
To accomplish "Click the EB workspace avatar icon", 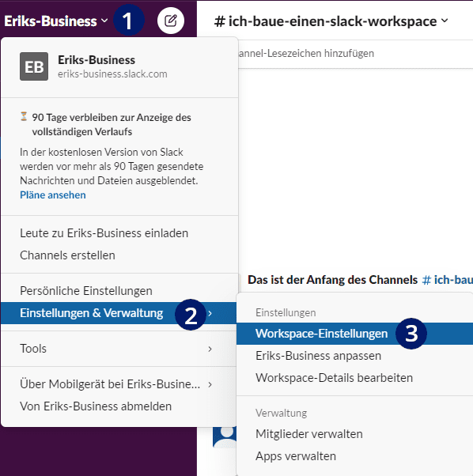I will pyautogui.click(x=34, y=66).
